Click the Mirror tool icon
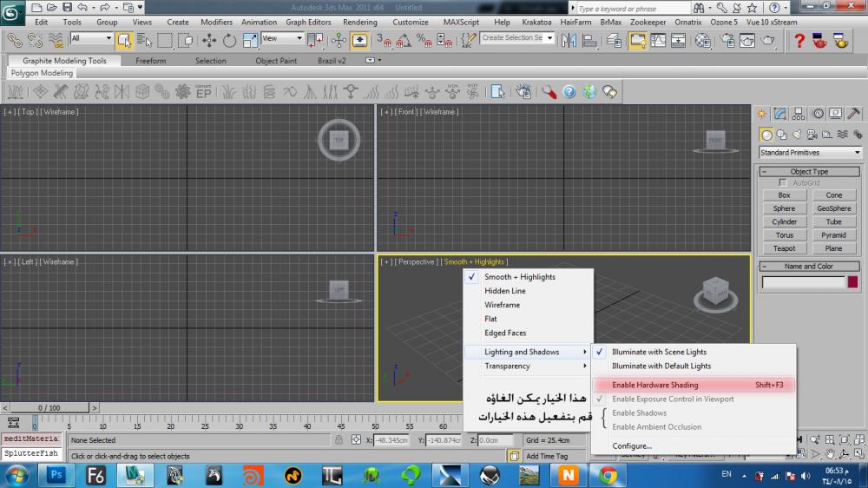This screenshot has height=488, width=868. click(x=569, y=41)
